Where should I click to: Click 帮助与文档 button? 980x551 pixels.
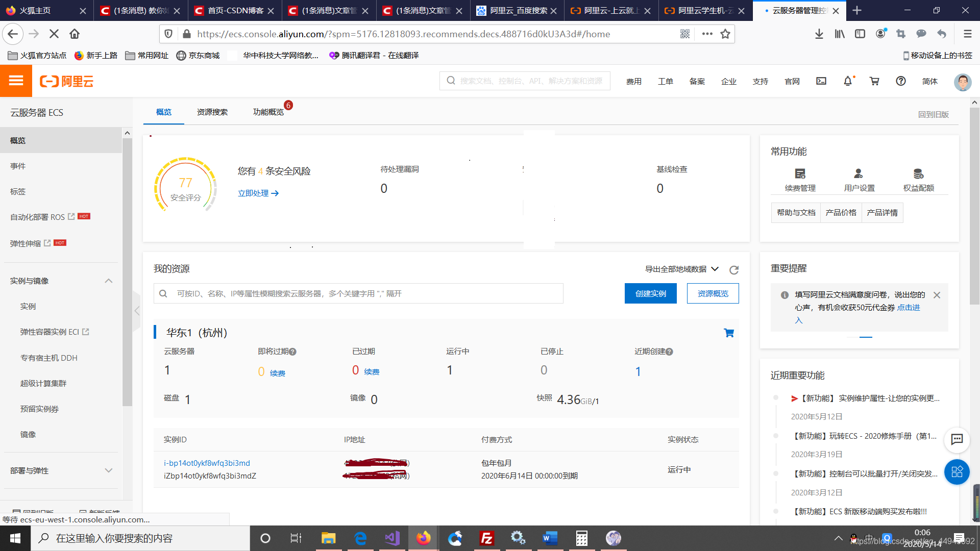pos(796,212)
